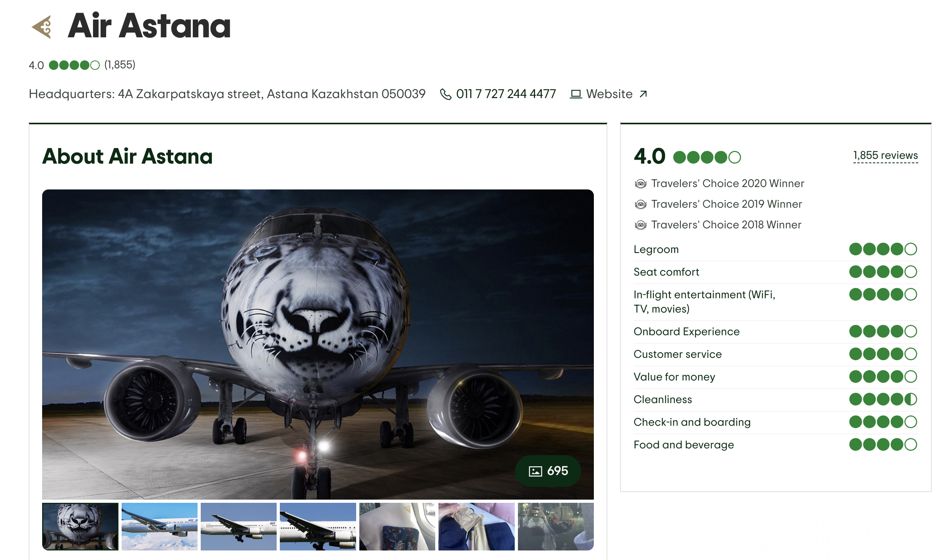The width and height of the screenshot is (950, 560).
Task: Select the last thumbnail in photo strip
Action: click(x=555, y=526)
